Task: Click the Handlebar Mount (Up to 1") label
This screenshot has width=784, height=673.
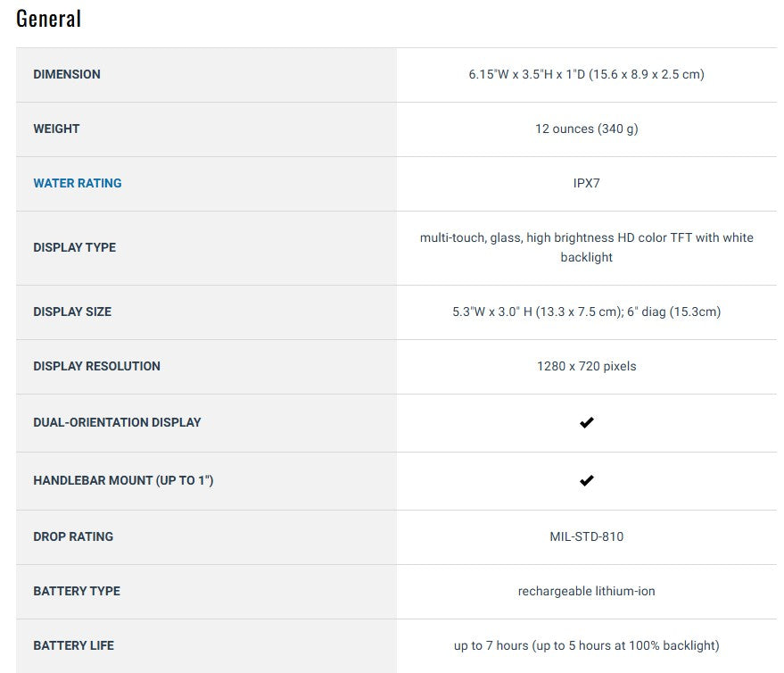Action: (x=123, y=480)
